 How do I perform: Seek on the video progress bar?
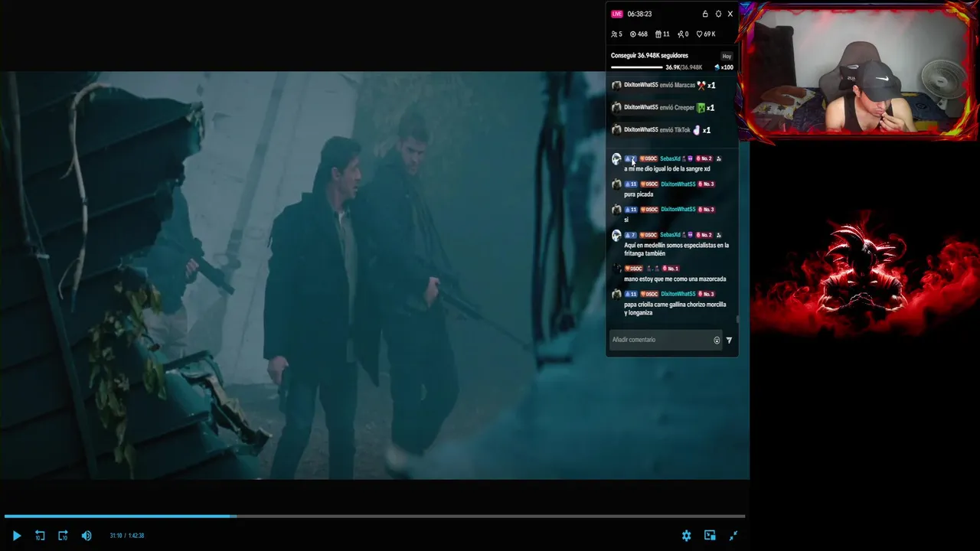[x=374, y=516]
